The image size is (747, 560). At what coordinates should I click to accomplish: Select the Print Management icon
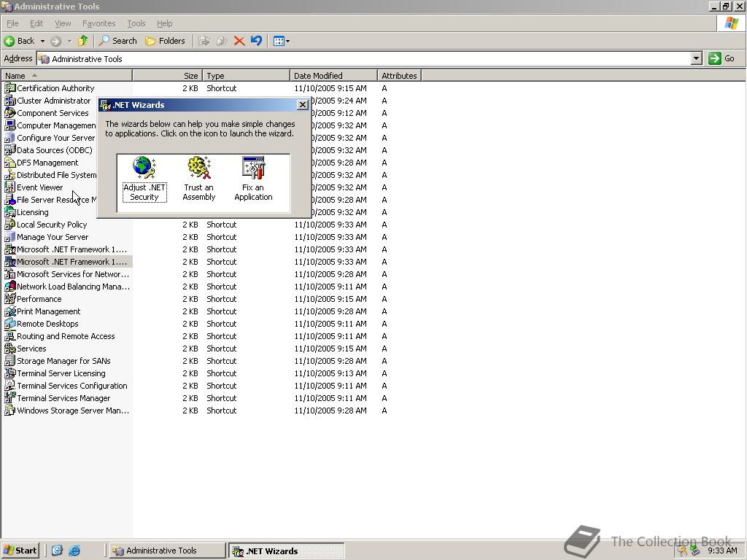(x=9, y=311)
